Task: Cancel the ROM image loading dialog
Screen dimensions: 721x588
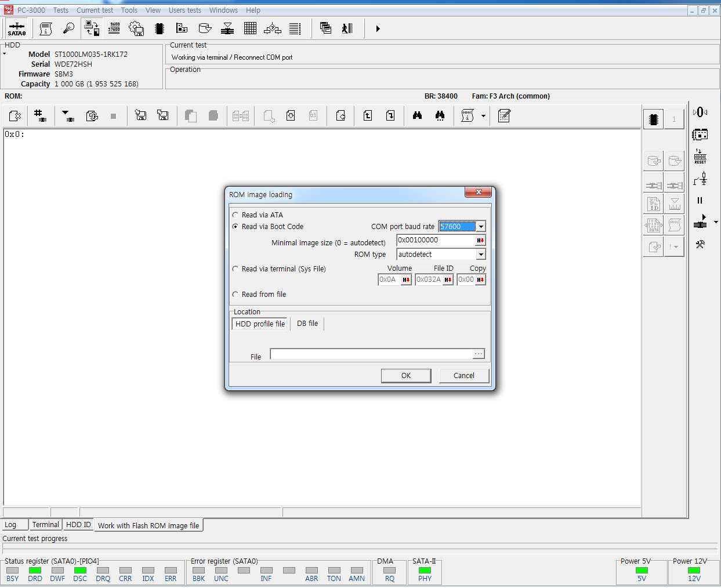Action: [x=463, y=376]
